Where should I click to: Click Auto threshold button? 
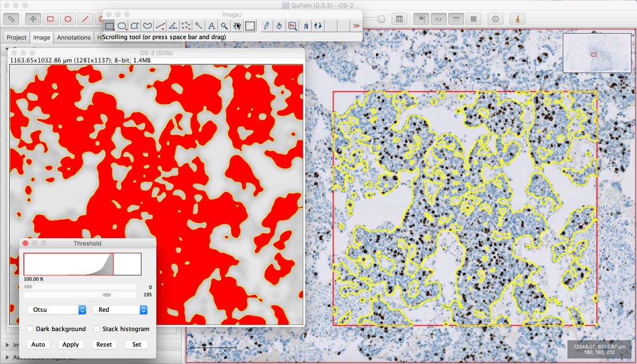[x=38, y=345]
